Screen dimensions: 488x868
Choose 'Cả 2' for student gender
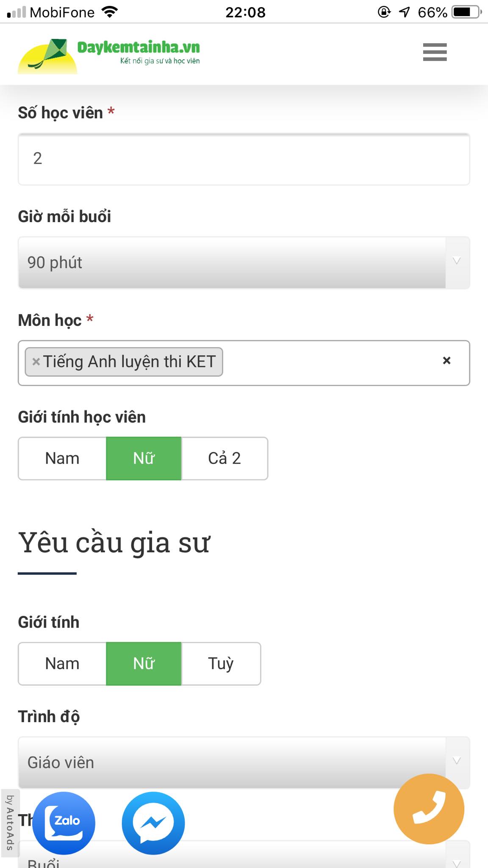(225, 458)
